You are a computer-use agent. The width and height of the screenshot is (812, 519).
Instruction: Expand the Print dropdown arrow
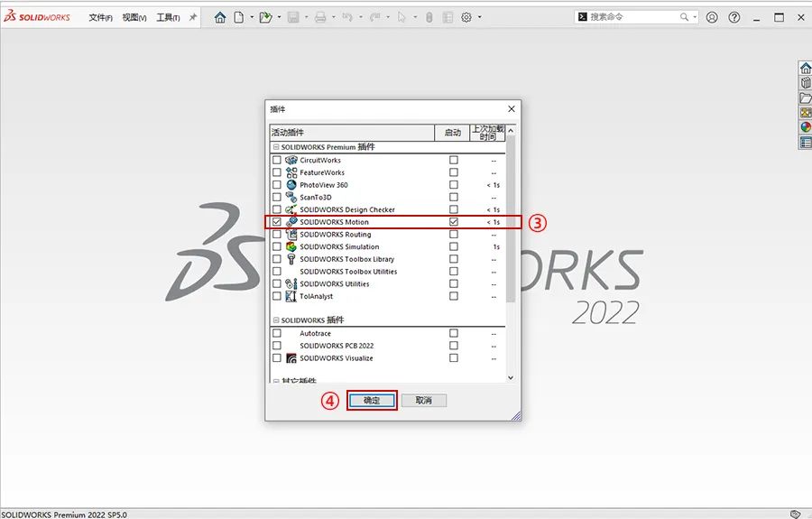(334, 17)
